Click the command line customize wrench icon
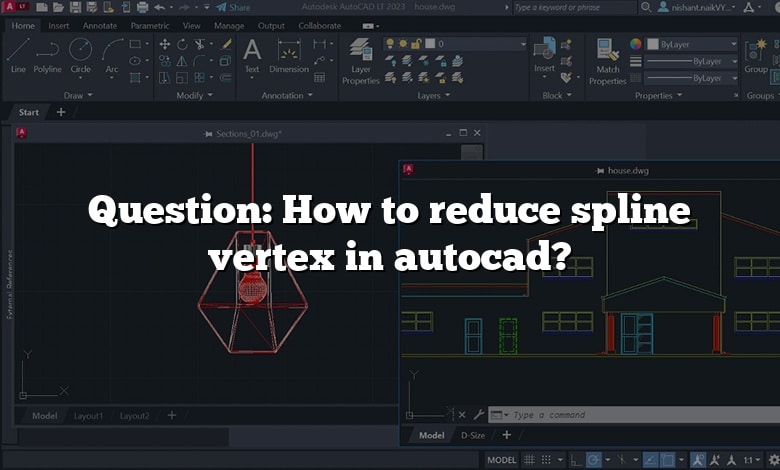 click(x=479, y=414)
